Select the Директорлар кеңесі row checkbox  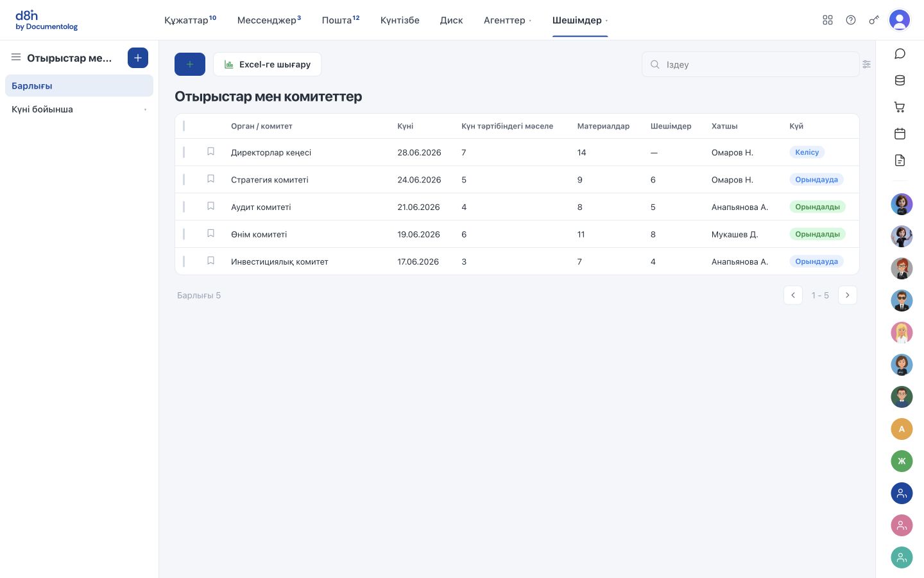tap(184, 152)
